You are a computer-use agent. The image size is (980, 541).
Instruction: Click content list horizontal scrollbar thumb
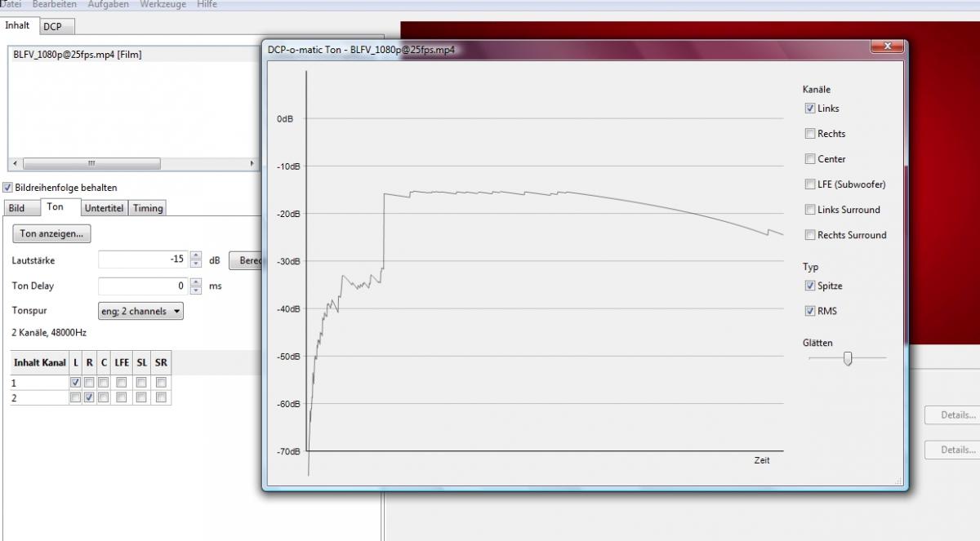(x=91, y=163)
